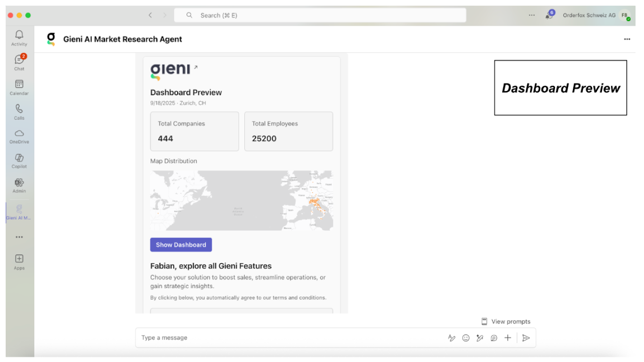Open the plus attachments and apps menu
The width and height of the screenshot is (644, 362).
508,337
